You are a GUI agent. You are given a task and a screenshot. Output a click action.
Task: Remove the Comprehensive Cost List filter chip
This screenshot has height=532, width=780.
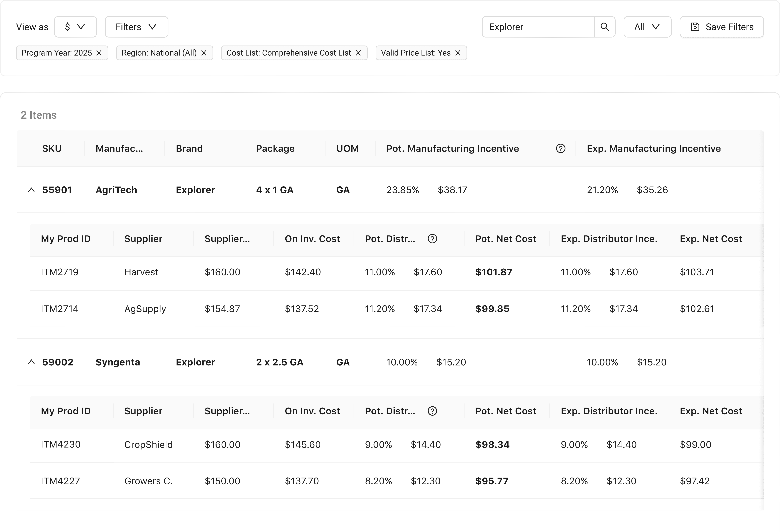(x=358, y=53)
